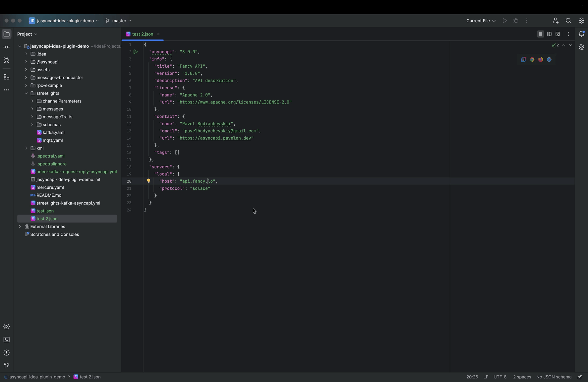Click the gutter run arrow on line 2
This screenshot has height=382, width=588.
136,52
